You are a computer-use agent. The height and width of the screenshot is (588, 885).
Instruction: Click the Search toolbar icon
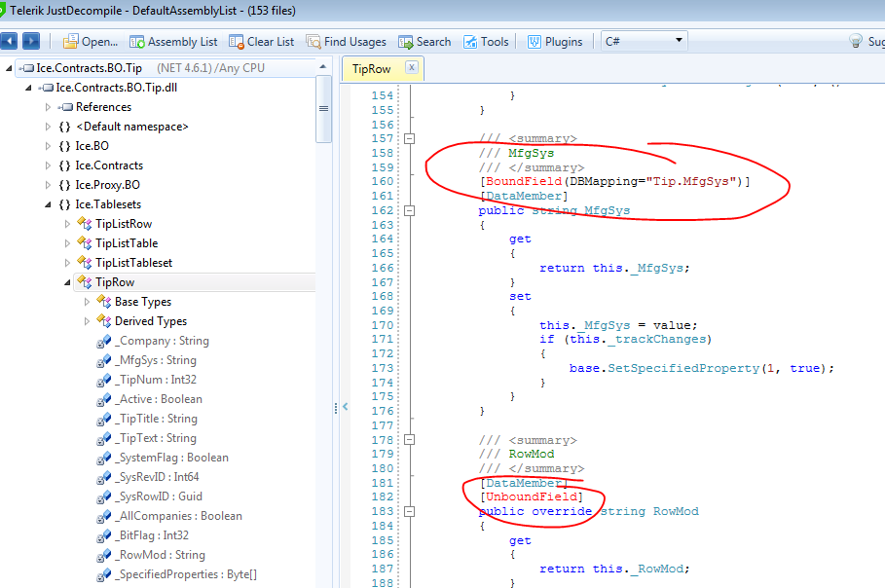click(406, 42)
